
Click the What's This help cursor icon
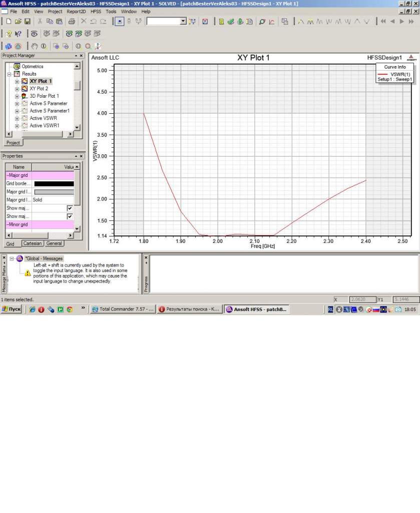point(18,34)
